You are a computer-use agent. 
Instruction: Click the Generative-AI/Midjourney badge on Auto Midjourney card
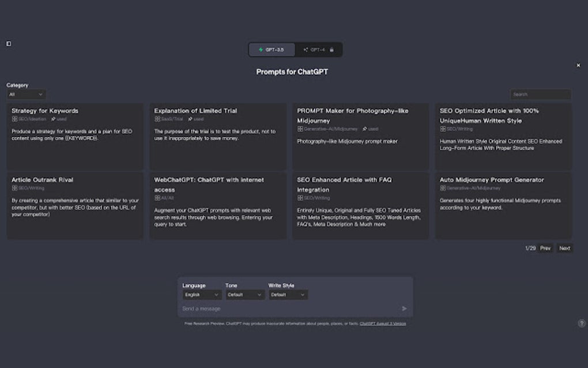(x=471, y=188)
